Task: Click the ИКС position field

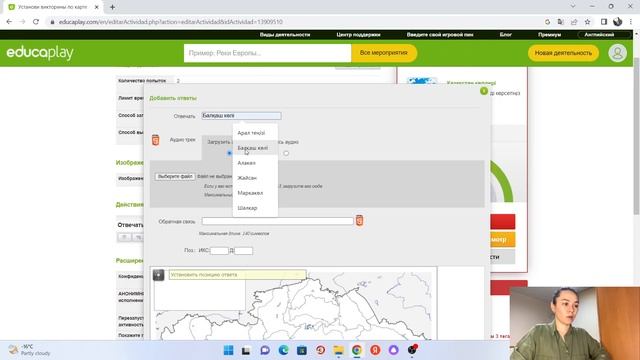Action: coord(219,251)
